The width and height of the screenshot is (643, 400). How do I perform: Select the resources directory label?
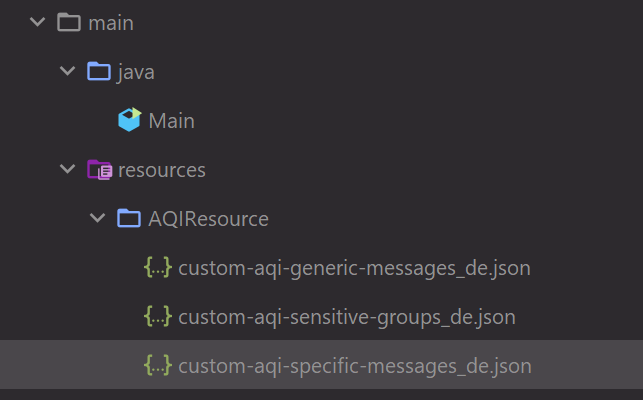[x=162, y=170]
